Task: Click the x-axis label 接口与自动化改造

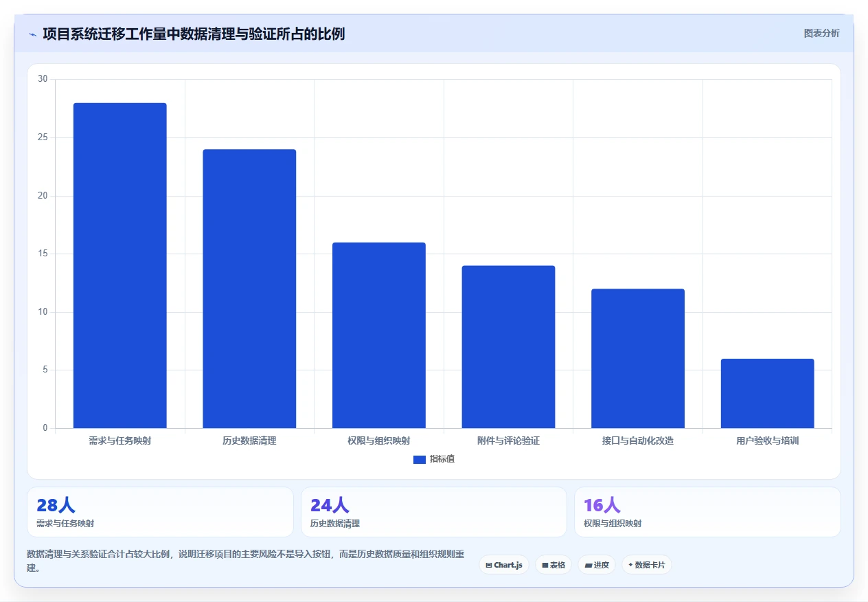Action: pos(638,441)
